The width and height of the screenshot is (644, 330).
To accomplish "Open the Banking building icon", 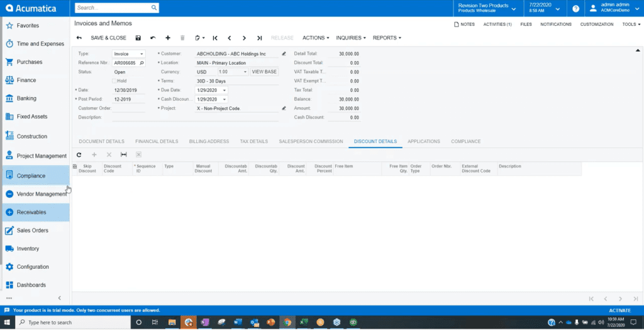I will coord(9,98).
